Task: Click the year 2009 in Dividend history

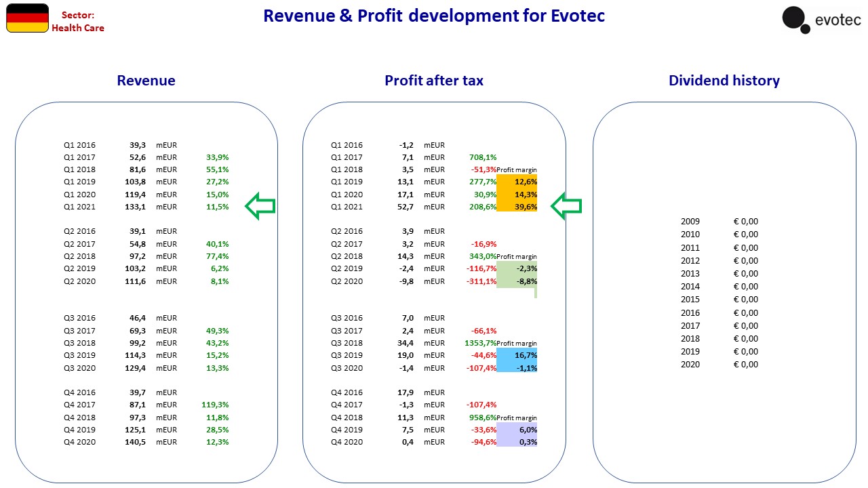Action: pos(690,221)
